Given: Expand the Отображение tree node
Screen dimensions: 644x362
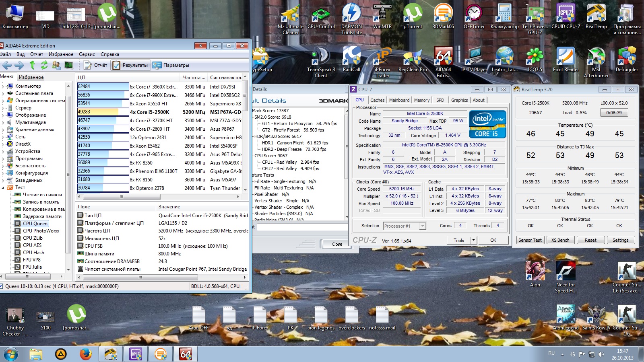Looking at the screenshot, I should tap(3, 115).
